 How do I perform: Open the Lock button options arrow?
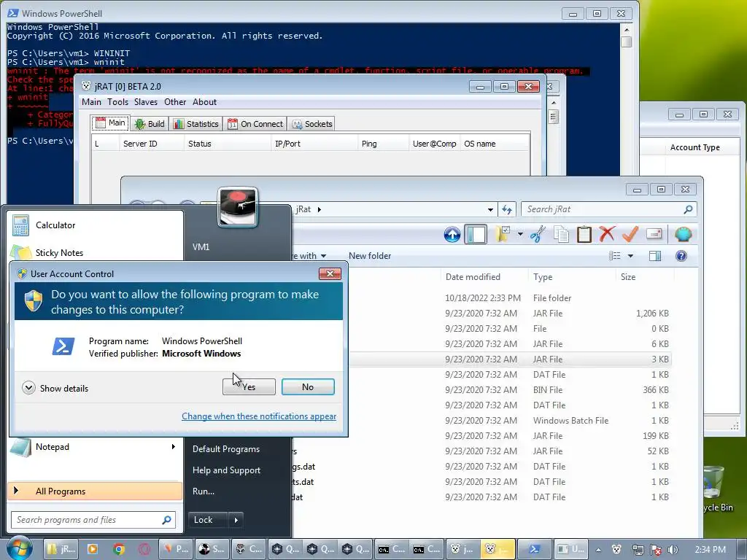point(236,520)
